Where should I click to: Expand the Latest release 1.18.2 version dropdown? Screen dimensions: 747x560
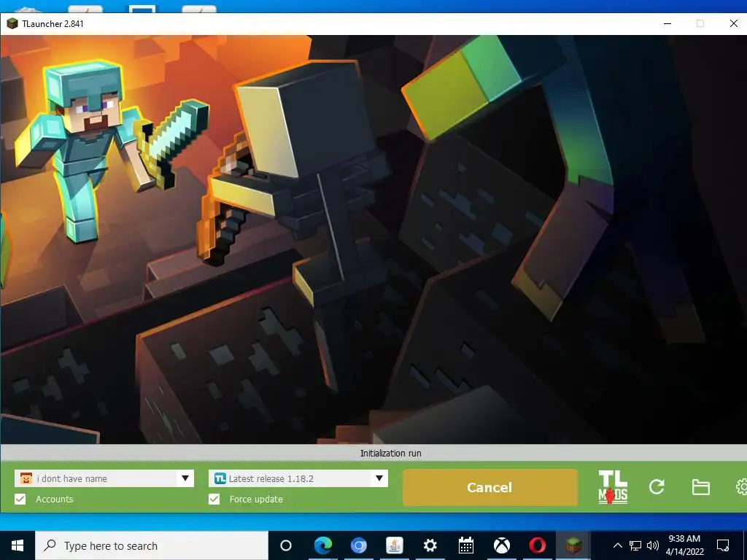point(379,478)
